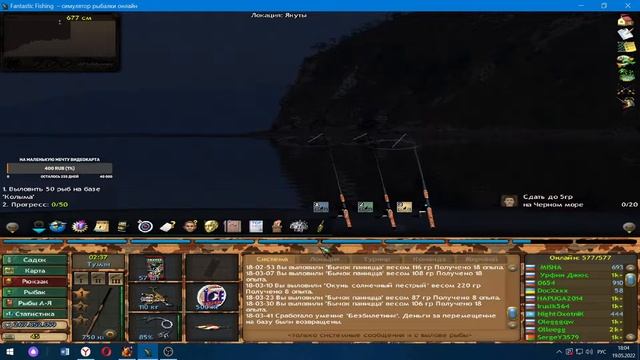Select the first rod slot indicator
Screen dimensions: 640x360
[x=321, y=207]
